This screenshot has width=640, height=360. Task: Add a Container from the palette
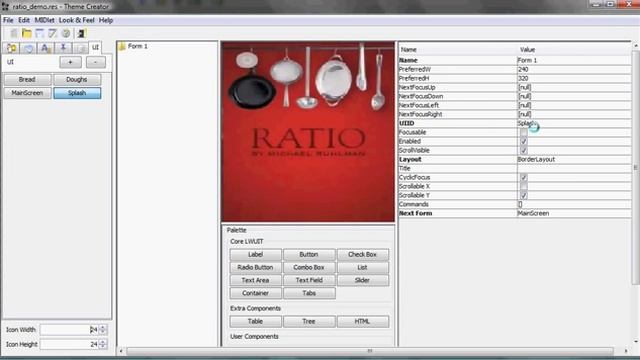pyautogui.click(x=256, y=293)
